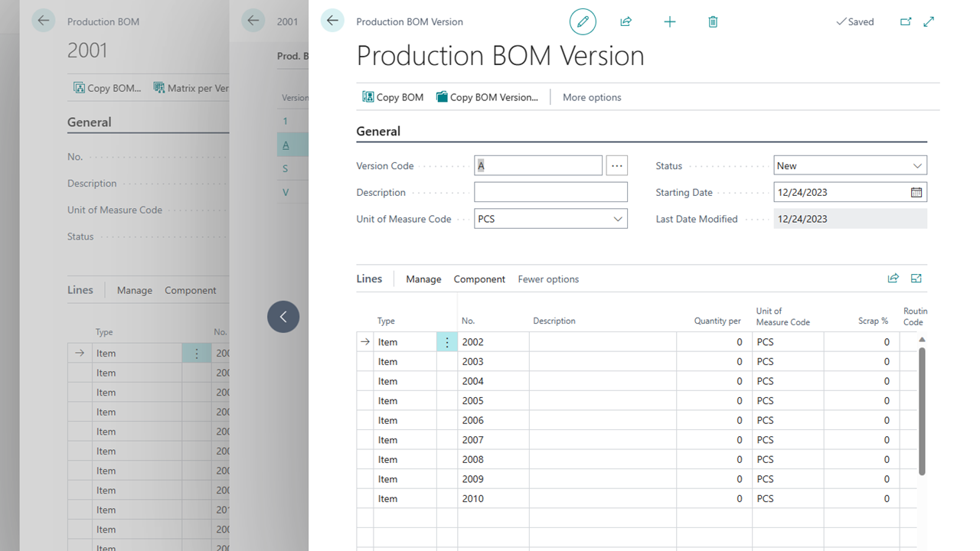Viewport: 980px width, 551px height.
Task: Click General heading in background Production BOM
Action: tap(89, 122)
